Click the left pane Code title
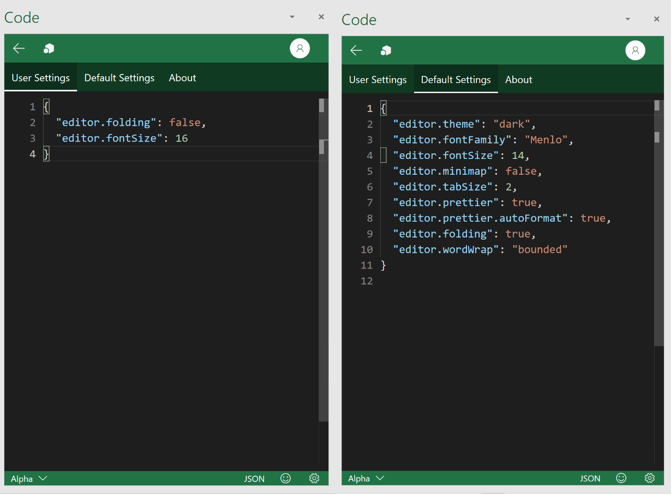Image resolution: width=672 pixels, height=497 pixels. pyautogui.click(x=22, y=18)
